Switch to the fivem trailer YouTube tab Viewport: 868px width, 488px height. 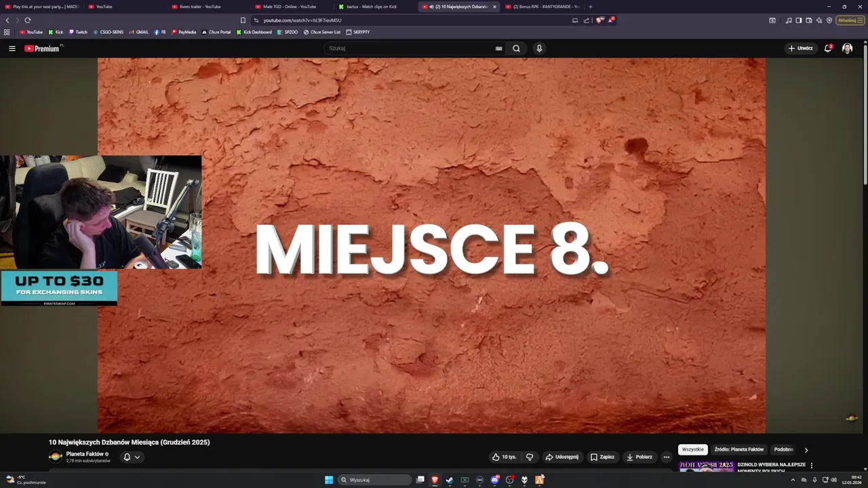(x=209, y=7)
